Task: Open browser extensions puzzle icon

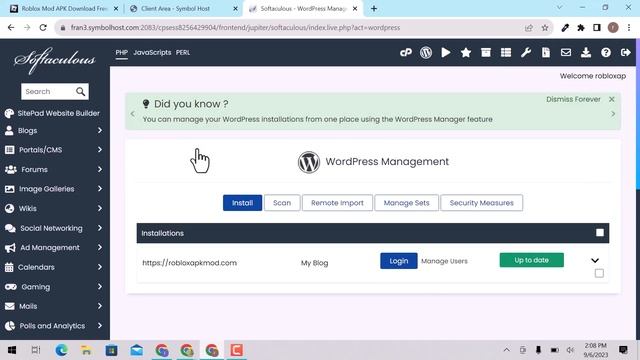Action: click(x=581, y=28)
